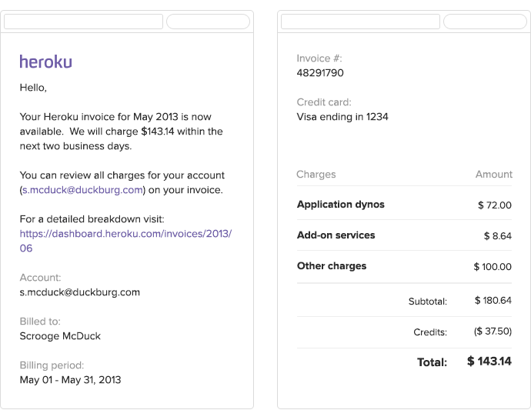531x420 pixels.
Task: Click the right window's wide address bar
Action: pyautogui.click(x=360, y=22)
